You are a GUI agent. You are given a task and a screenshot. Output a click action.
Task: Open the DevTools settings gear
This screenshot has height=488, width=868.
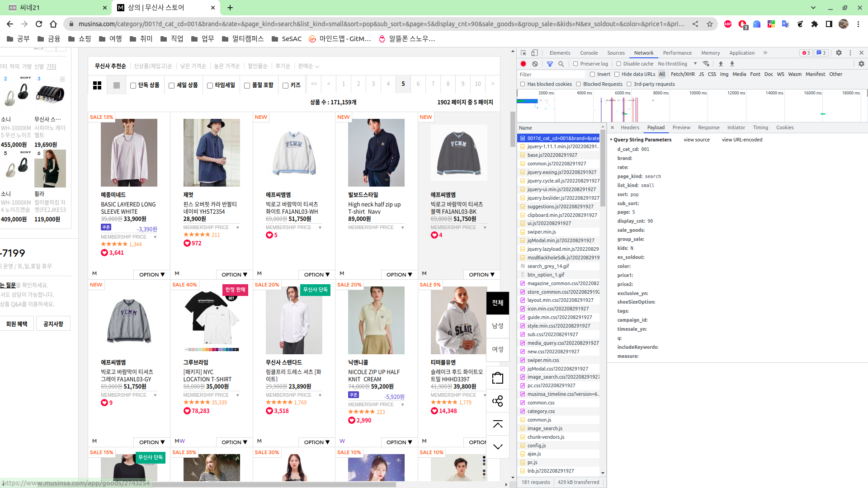click(x=839, y=53)
